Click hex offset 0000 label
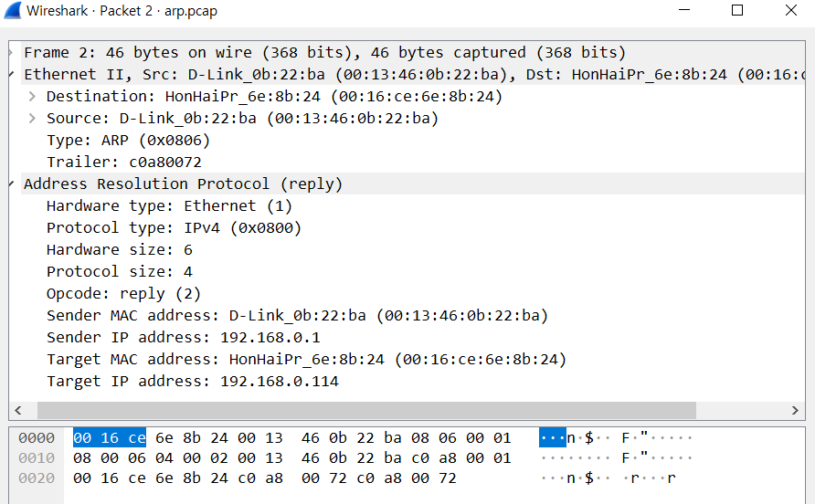 [x=37, y=438]
